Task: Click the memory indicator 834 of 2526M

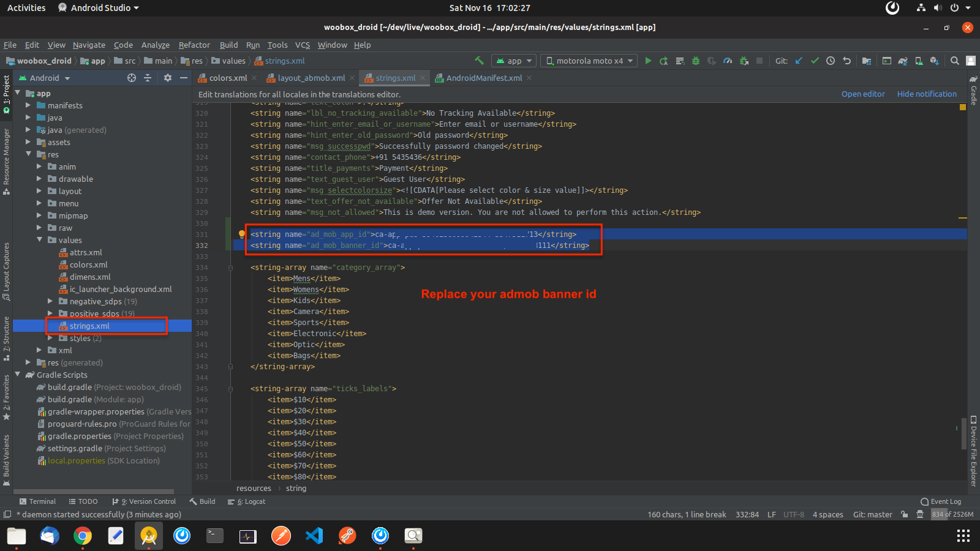Action: (x=952, y=514)
